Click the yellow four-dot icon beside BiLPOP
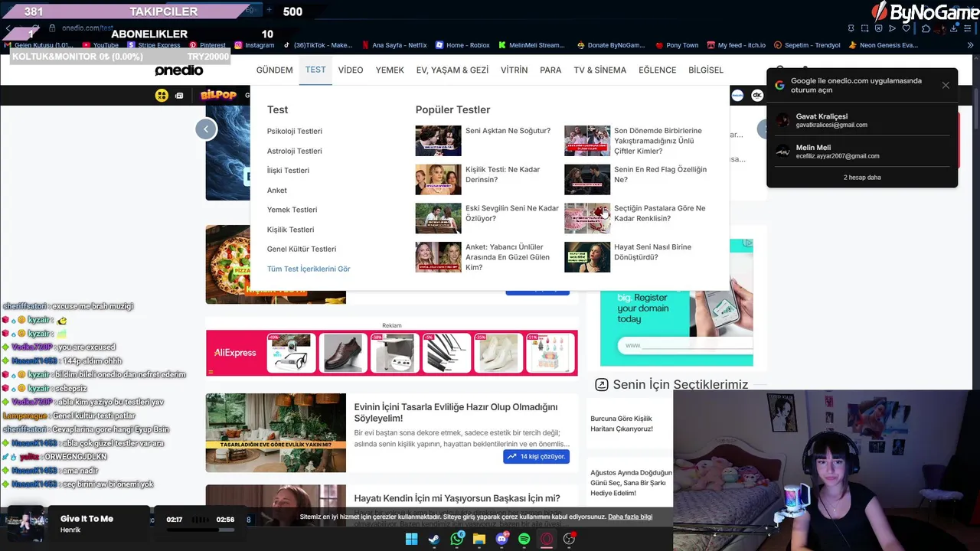Viewport: 980px width, 551px height. click(162, 95)
